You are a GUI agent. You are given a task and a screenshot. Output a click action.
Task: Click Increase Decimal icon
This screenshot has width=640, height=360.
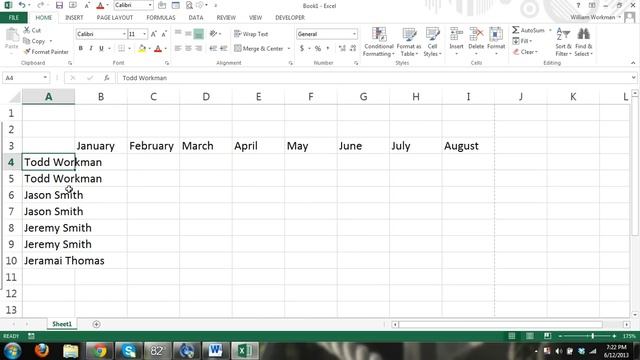point(342,49)
